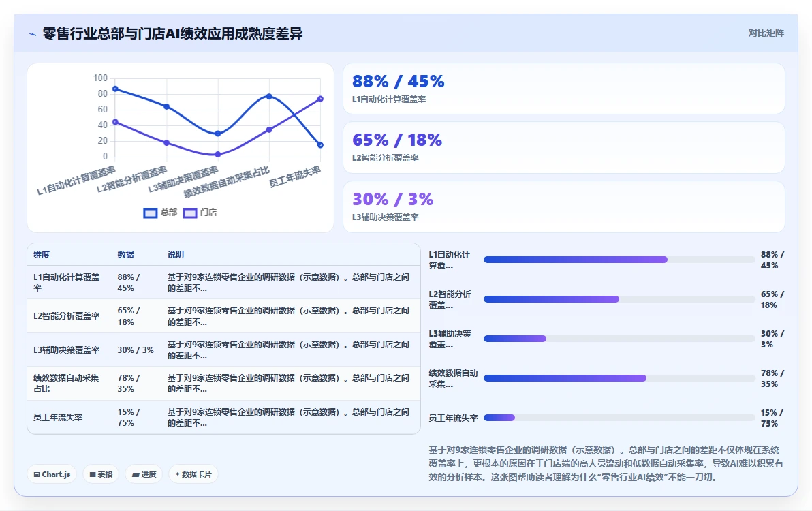Click the 说明 text in the L1自动化计算 row

(x=288, y=283)
